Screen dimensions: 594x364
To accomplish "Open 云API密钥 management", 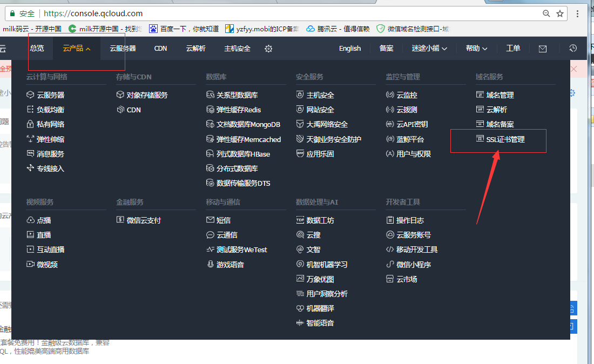I will pyautogui.click(x=407, y=124).
